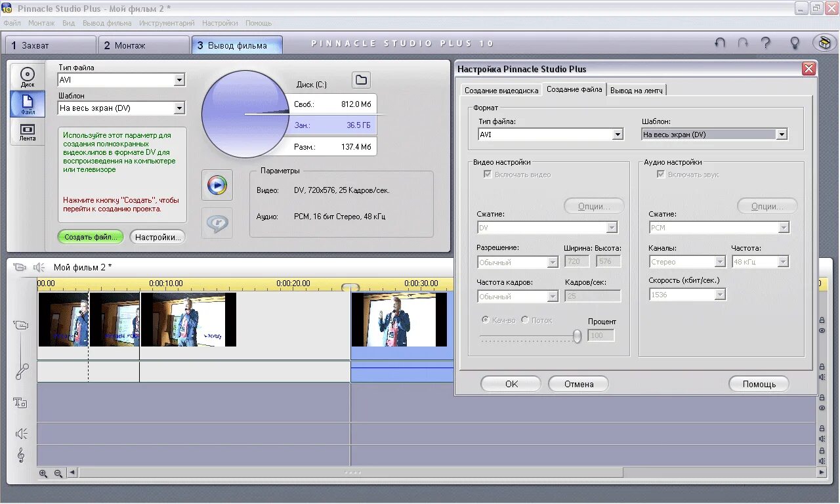Select the Tape output icon in sidebar
This screenshot has height=504, width=840.
27,133
